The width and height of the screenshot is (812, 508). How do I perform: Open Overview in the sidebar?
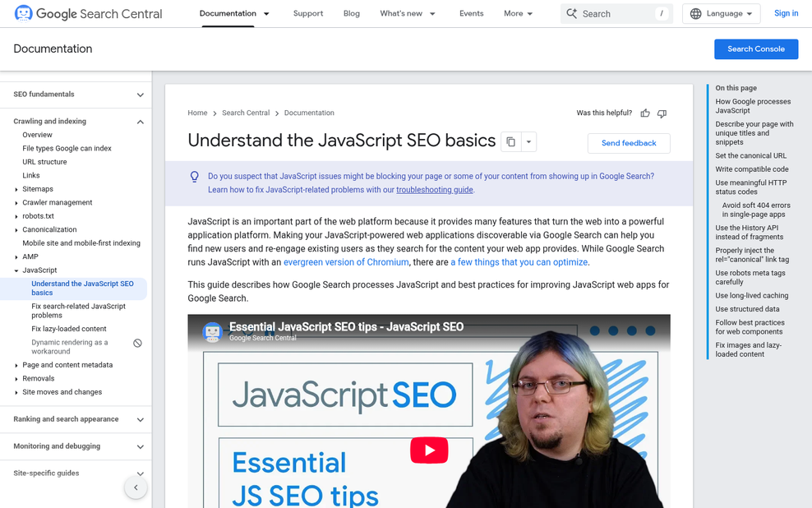(x=37, y=135)
